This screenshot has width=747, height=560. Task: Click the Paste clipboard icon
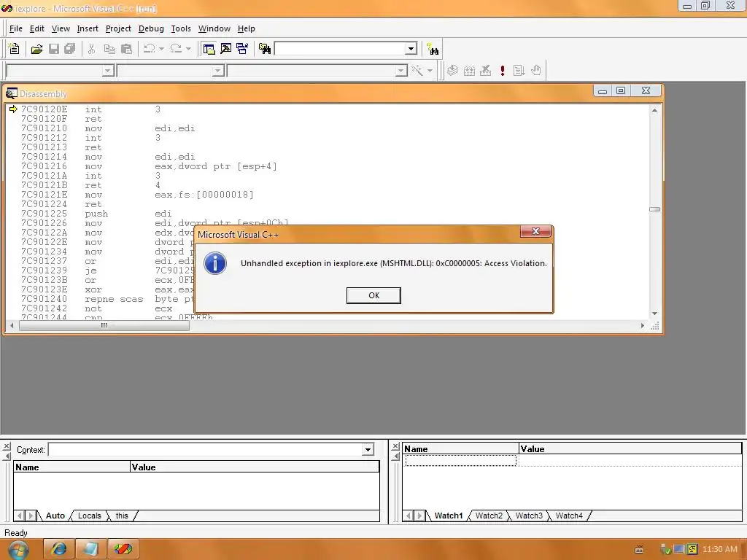point(126,49)
